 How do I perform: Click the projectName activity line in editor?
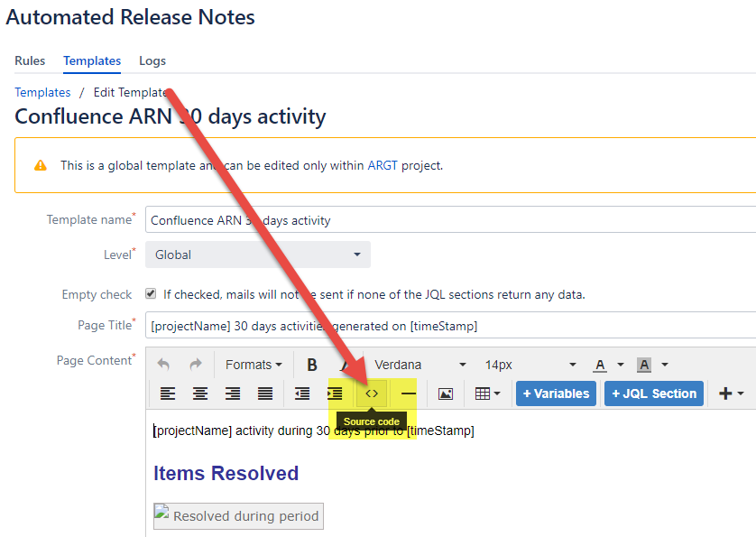coord(313,431)
